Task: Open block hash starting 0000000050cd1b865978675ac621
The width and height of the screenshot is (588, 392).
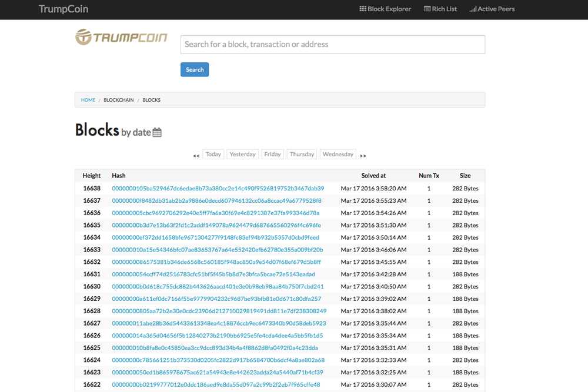Action: tap(218, 373)
